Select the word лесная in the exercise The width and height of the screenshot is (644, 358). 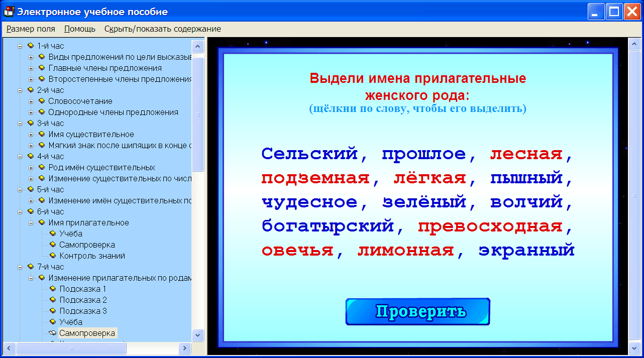tap(526, 154)
